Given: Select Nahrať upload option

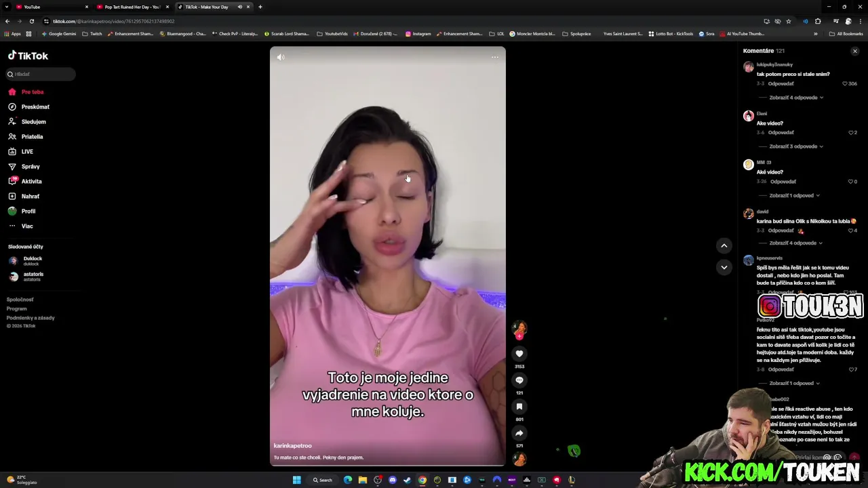Looking at the screenshot, I should [30, 196].
